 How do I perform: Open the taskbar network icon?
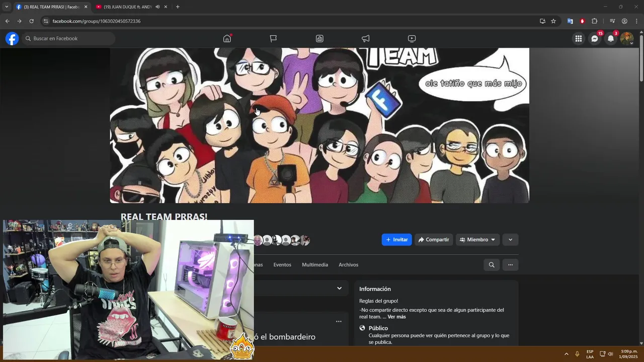[602, 354]
